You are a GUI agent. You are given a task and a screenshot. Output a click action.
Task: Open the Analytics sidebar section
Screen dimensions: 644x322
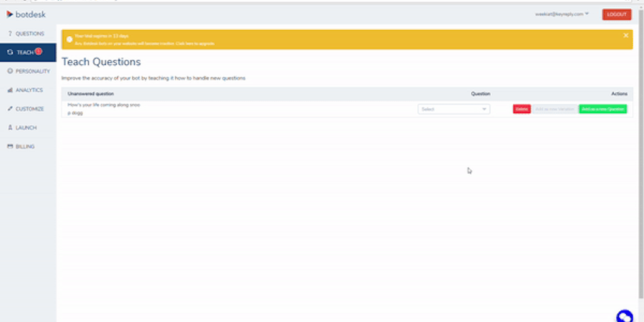pyautogui.click(x=28, y=90)
